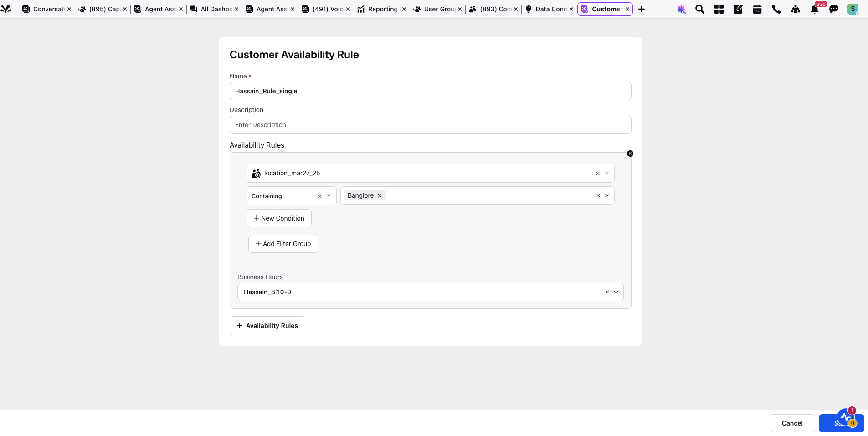Close the (895) Cap tab
This screenshot has width=868, height=436.
click(x=125, y=9)
